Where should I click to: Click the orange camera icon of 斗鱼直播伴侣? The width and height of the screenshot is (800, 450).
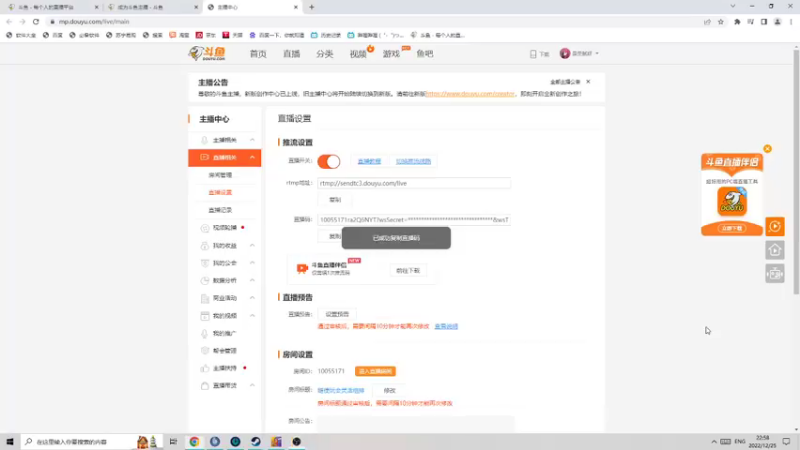point(302,268)
